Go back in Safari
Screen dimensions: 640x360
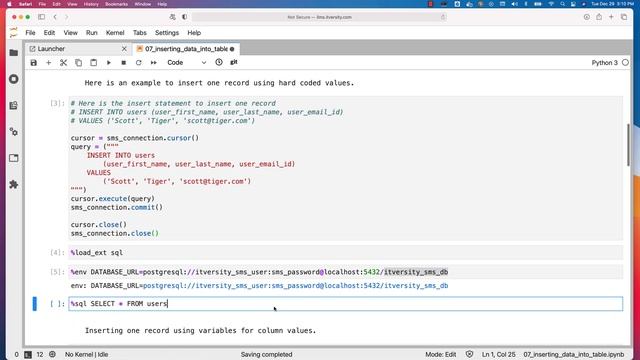(55, 17)
